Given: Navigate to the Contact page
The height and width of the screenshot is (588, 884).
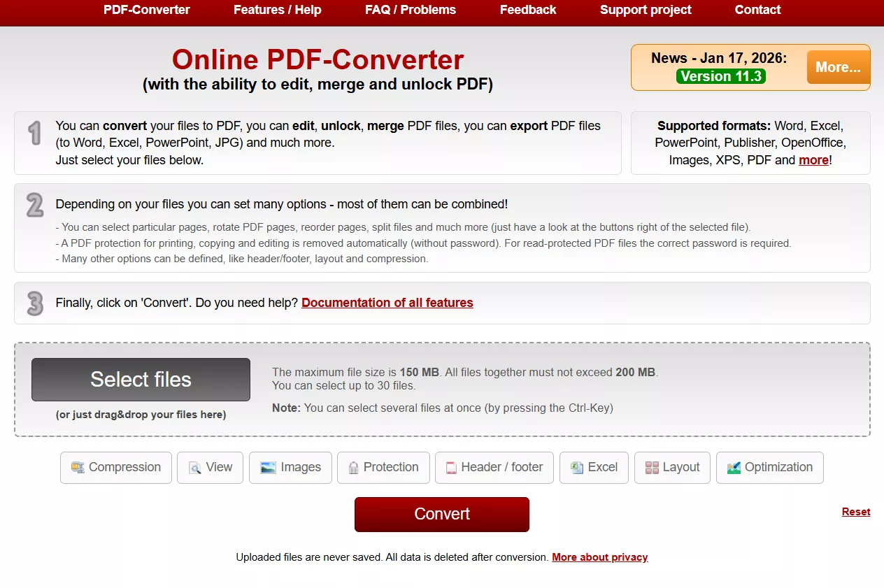Looking at the screenshot, I should (x=757, y=10).
